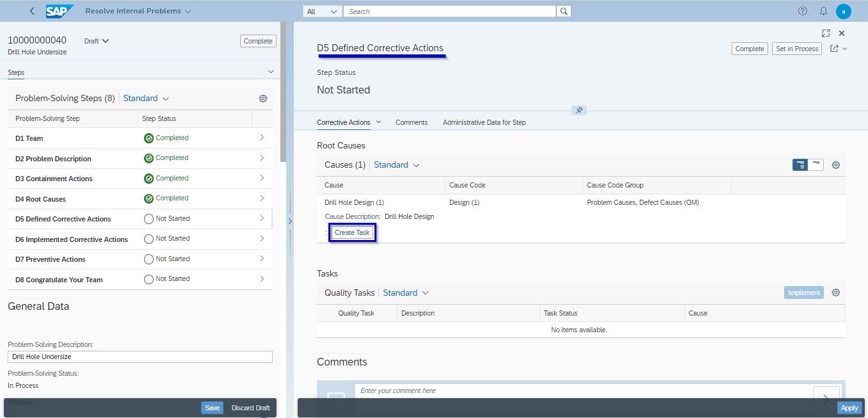Click the Problem-Solving Description input field
The width and height of the screenshot is (868, 418).
click(140, 357)
